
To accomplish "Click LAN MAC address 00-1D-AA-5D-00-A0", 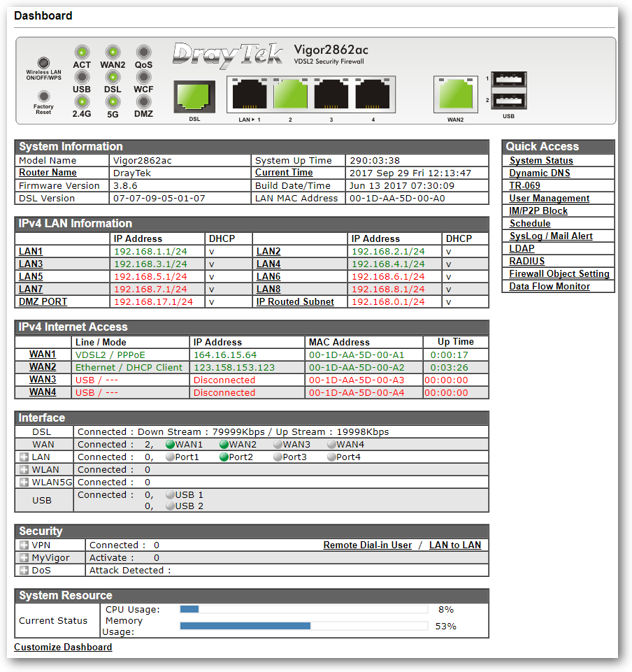I will [397, 199].
